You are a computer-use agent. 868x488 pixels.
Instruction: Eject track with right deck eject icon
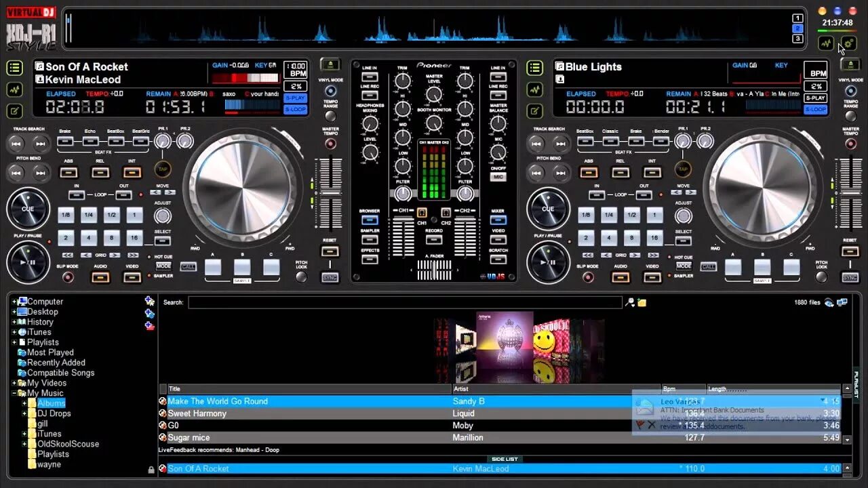click(850, 65)
